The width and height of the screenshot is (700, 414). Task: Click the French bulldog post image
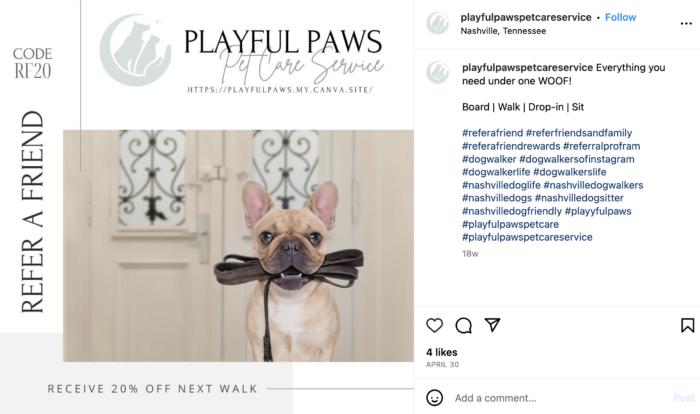click(x=238, y=246)
